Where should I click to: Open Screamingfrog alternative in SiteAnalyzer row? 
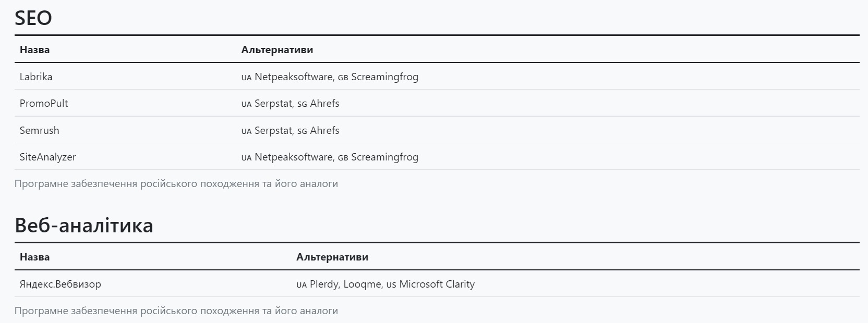tap(384, 157)
